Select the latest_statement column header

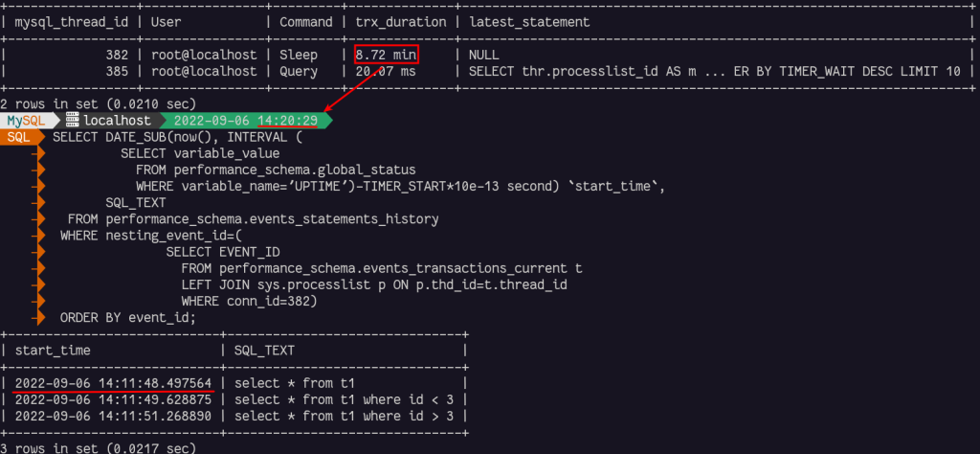click(x=527, y=21)
